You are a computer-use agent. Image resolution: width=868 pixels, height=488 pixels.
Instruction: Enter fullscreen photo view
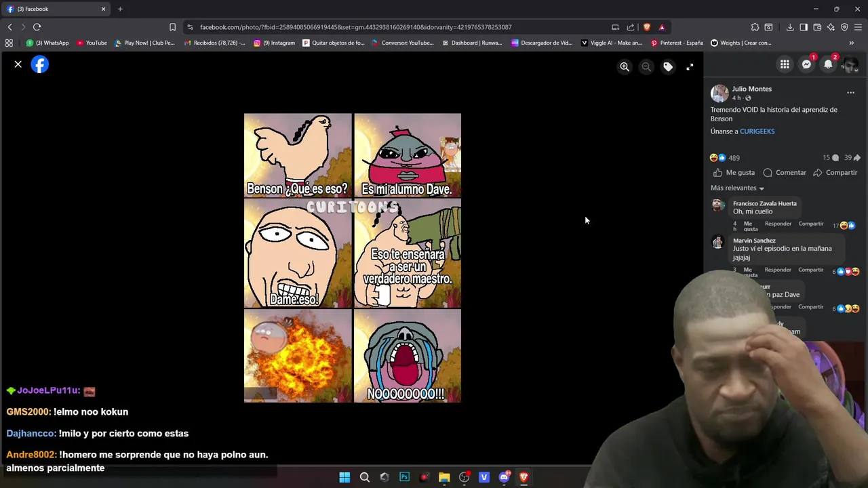click(x=690, y=66)
